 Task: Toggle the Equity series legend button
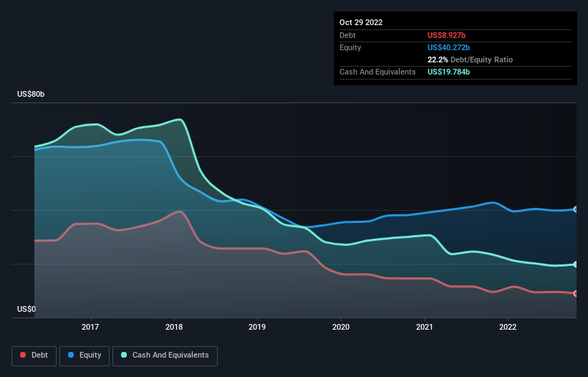tap(85, 355)
